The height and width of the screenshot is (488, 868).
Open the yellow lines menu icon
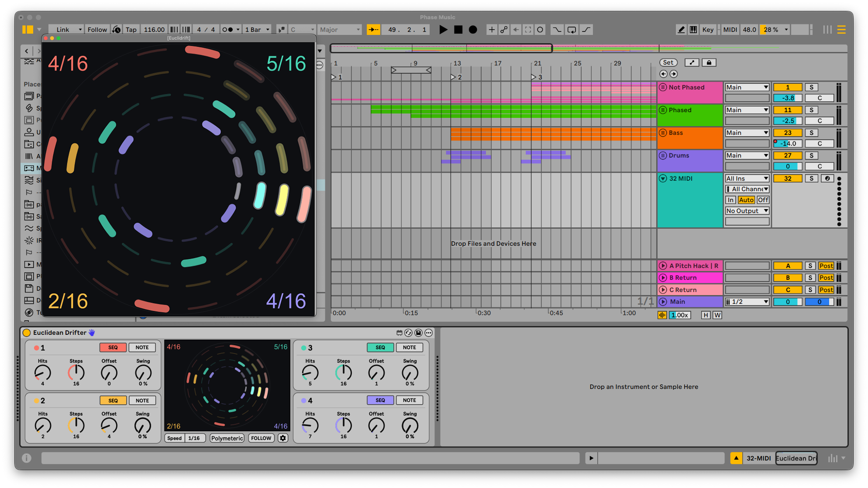[x=841, y=30]
